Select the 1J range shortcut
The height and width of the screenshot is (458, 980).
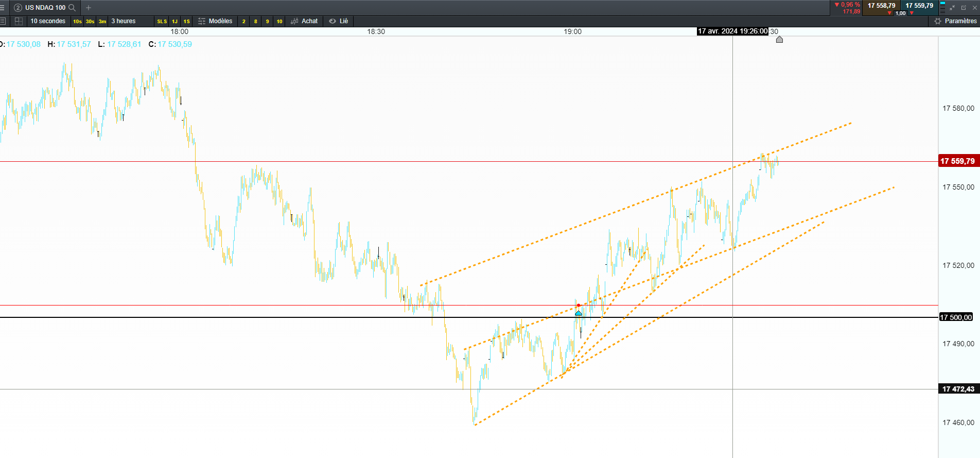coord(175,21)
